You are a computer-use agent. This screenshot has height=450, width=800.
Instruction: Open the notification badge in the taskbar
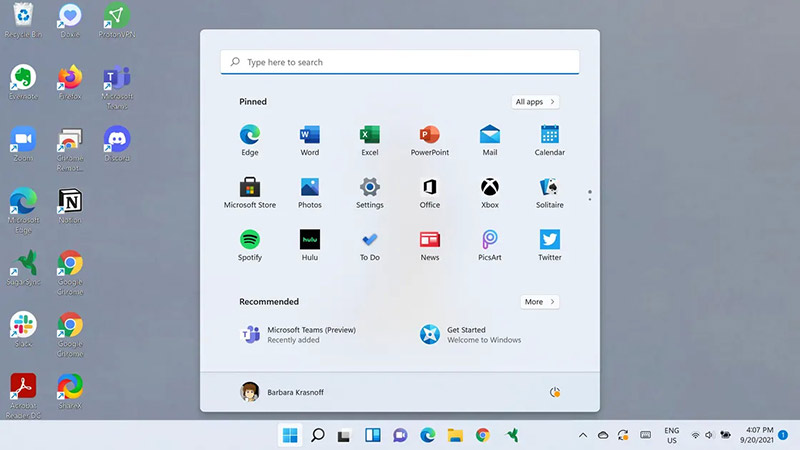(783, 435)
